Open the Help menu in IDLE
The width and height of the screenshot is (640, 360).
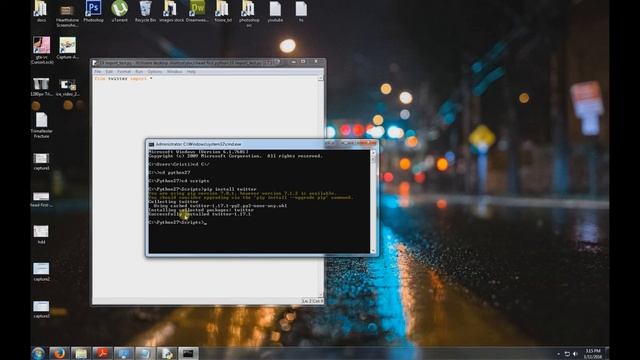191,71
